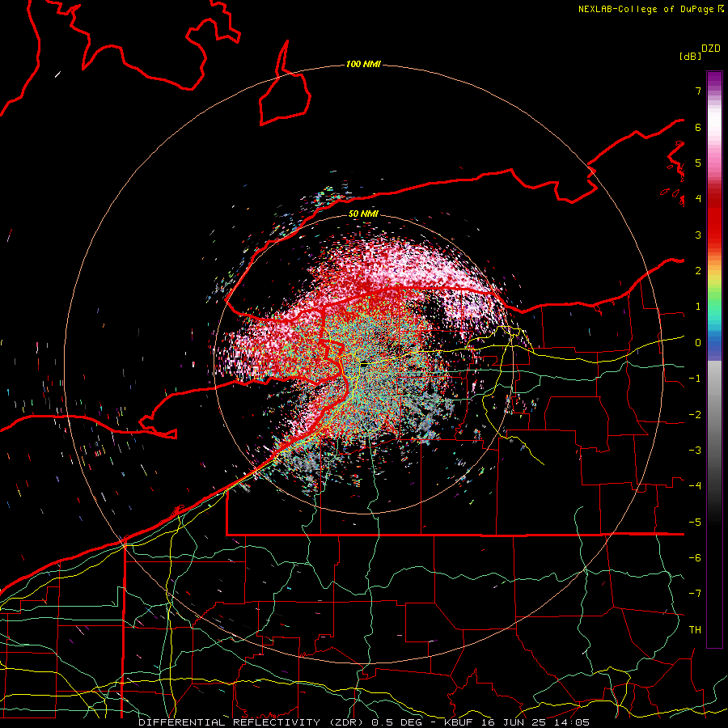Click the 4 value on color scale
Image resolution: width=728 pixels, height=728 pixels.
pyautogui.click(x=698, y=199)
